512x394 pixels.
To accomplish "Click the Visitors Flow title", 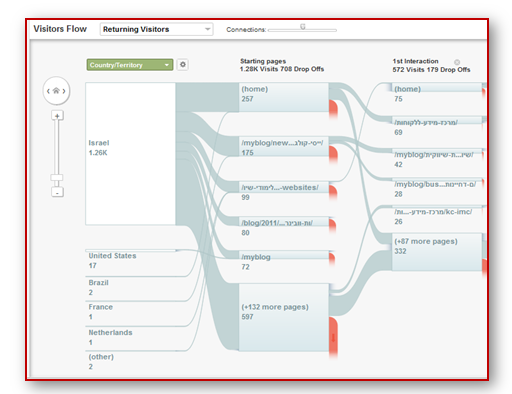I will click(x=60, y=29).
